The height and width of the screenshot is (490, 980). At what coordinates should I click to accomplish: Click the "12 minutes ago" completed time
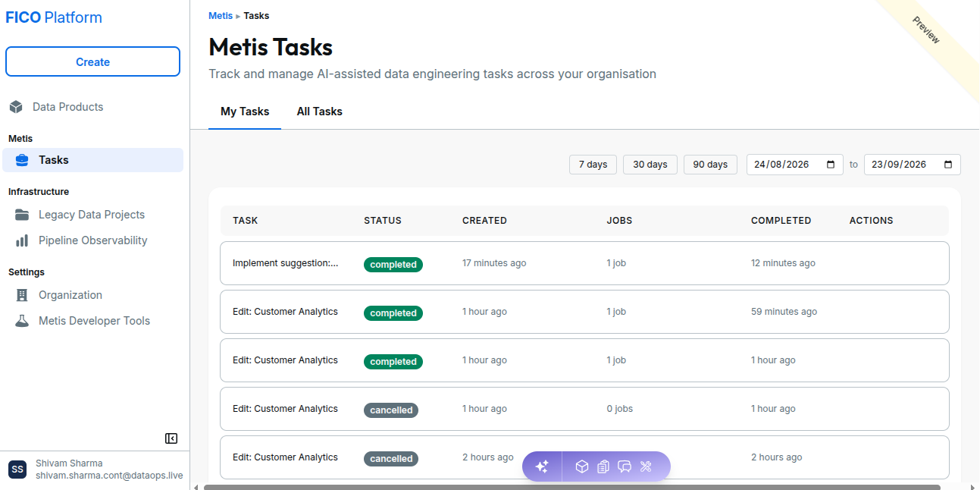pos(783,263)
